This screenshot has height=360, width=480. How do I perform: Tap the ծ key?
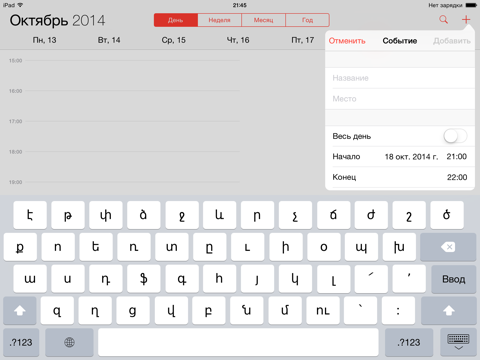tap(447, 215)
